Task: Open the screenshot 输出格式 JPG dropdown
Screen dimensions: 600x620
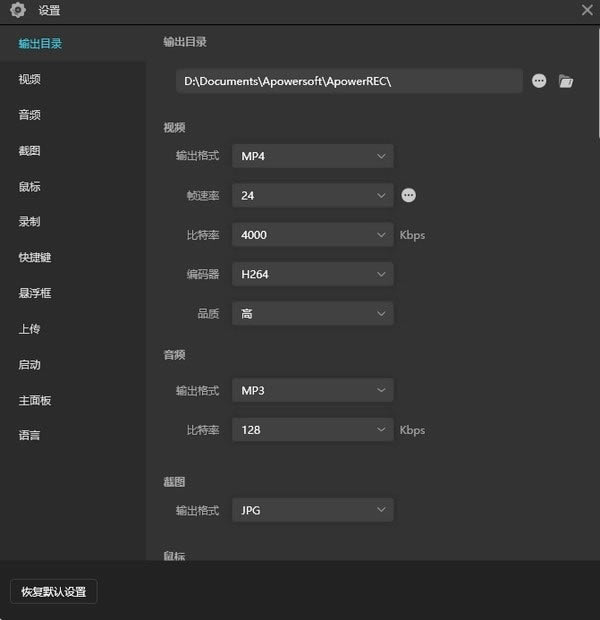Action: 312,510
